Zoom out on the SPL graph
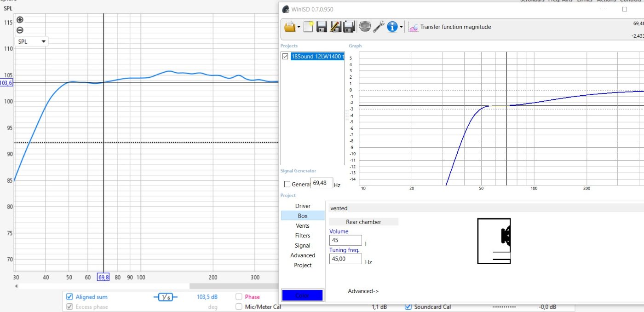Viewport: 644px width, 312px height. pos(20,30)
